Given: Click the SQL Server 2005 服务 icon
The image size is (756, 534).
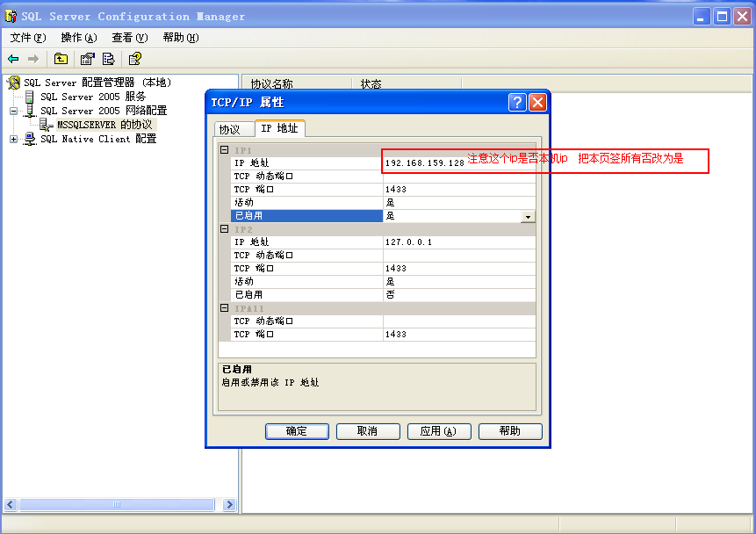Looking at the screenshot, I should (30, 97).
